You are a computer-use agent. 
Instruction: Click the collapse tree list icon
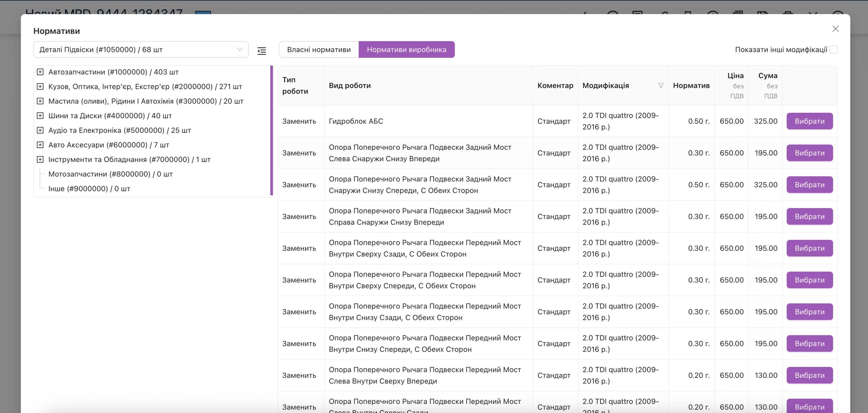click(x=261, y=51)
